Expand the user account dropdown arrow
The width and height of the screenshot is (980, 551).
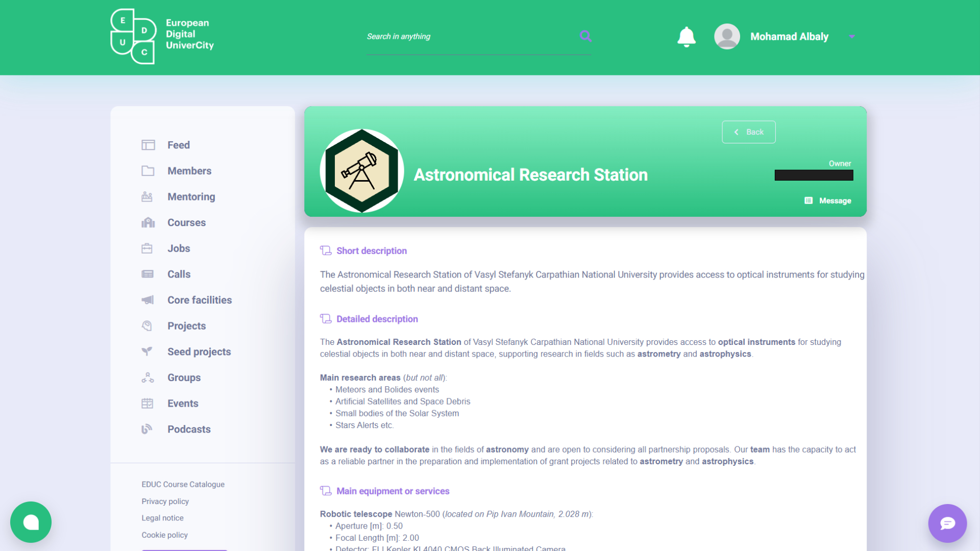point(851,37)
